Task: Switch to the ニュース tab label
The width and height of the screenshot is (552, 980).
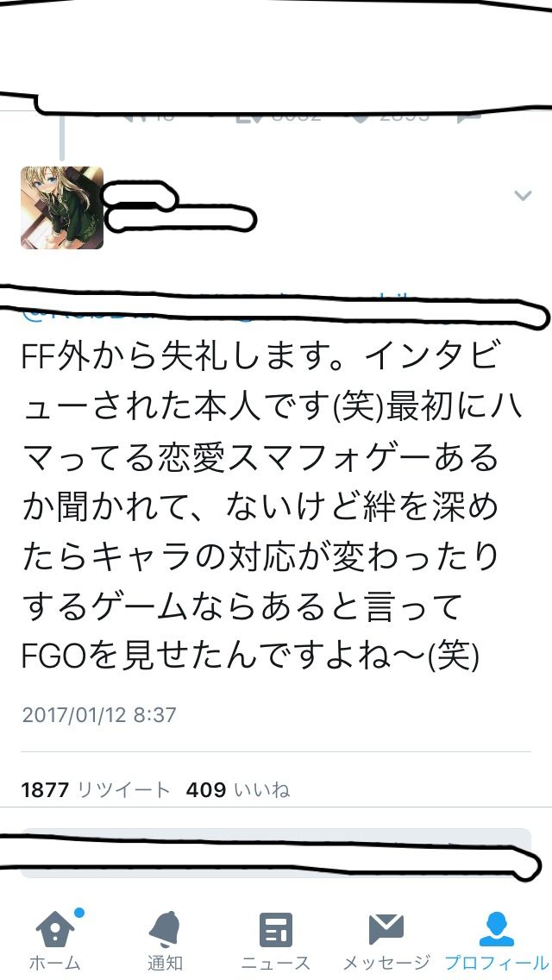Action: coord(276,963)
